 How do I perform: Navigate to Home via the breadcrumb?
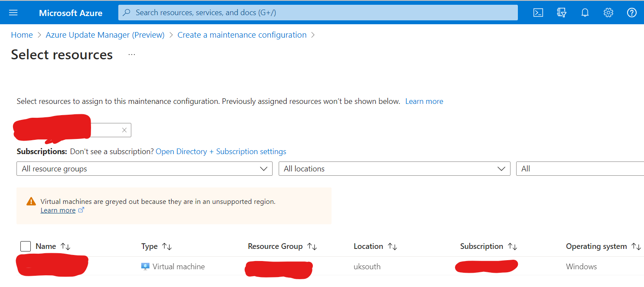click(22, 35)
